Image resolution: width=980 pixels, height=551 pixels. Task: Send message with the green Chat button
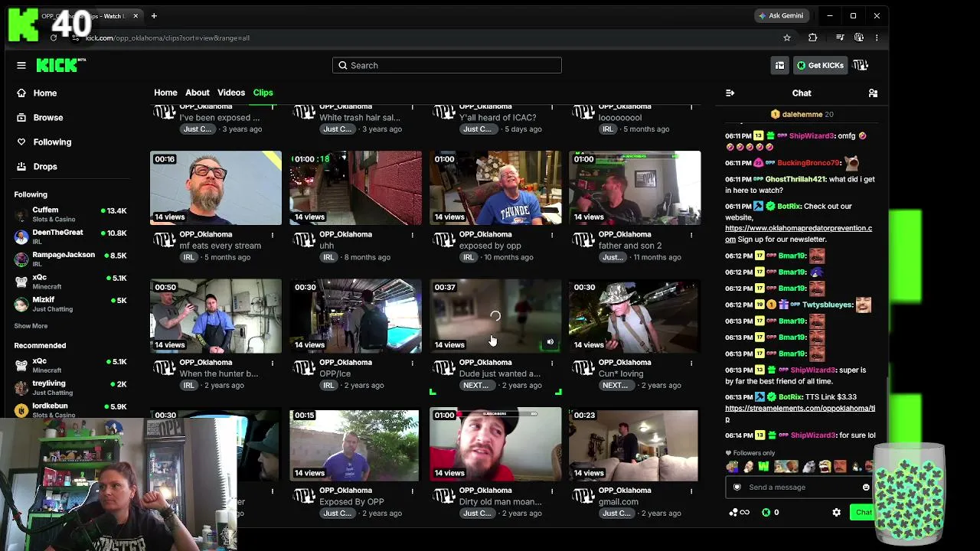click(863, 512)
